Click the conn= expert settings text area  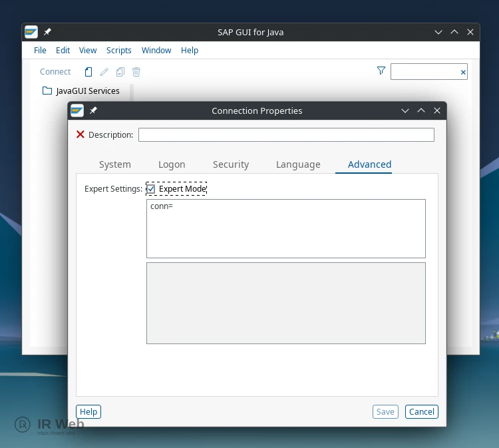[286, 228]
